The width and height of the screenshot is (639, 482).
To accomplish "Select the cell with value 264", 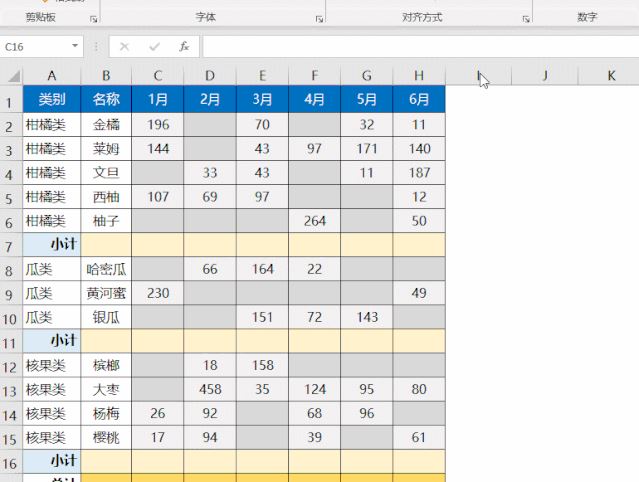I will [314, 221].
